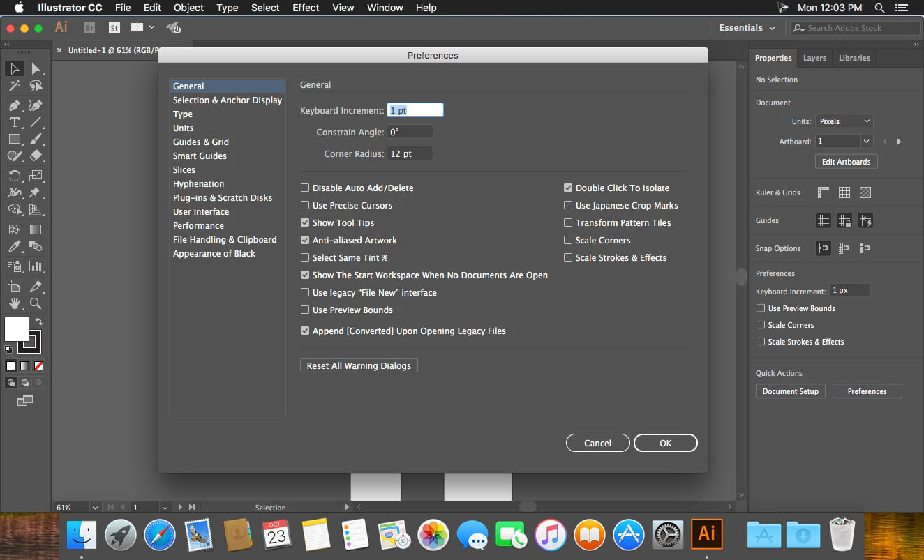Enable Disable Auto Add/Delete checkbox
Image resolution: width=924 pixels, height=560 pixels.
tap(305, 188)
